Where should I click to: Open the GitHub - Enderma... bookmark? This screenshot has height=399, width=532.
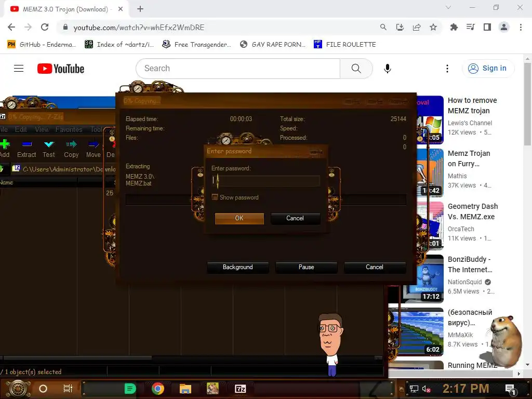(42, 45)
